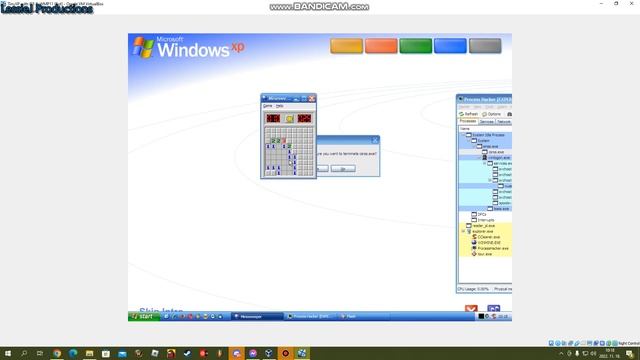
Task: Switch to the Processes tab
Action: pyautogui.click(x=468, y=122)
